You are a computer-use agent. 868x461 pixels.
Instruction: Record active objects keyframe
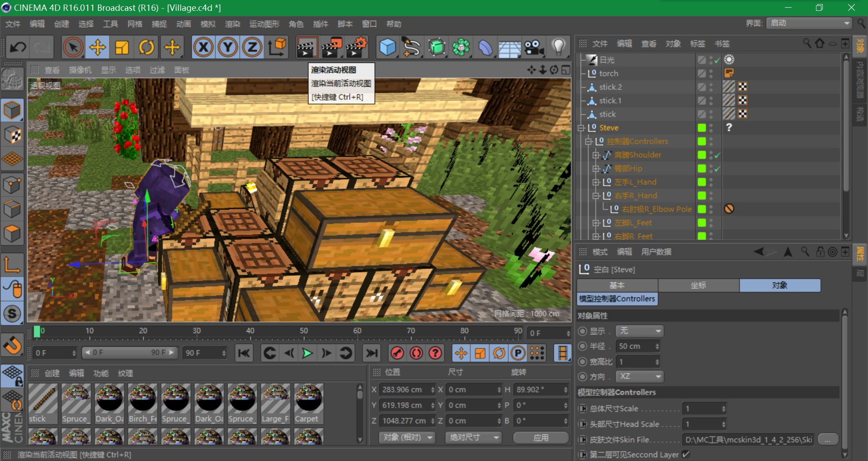pyautogui.click(x=397, y=353)
